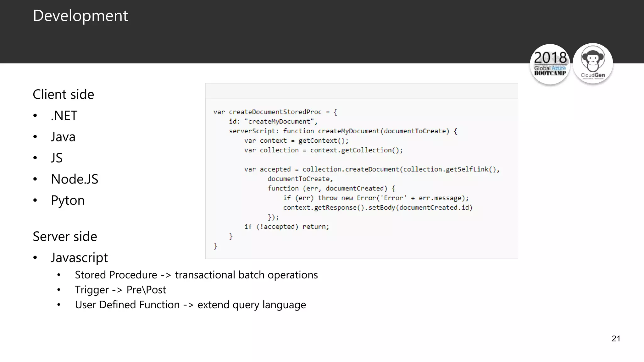Click the 'if (!accepted) return;' line

[x=287, y=227]
